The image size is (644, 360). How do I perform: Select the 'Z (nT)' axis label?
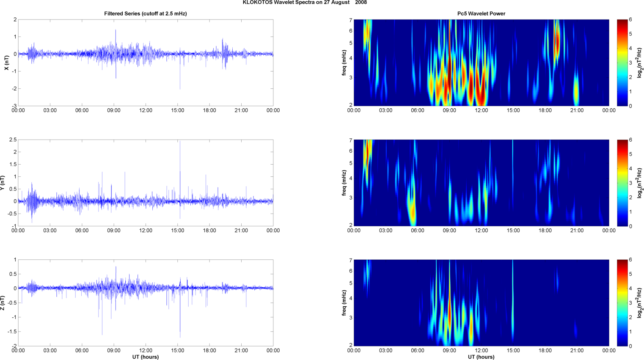tap(3, 303)
